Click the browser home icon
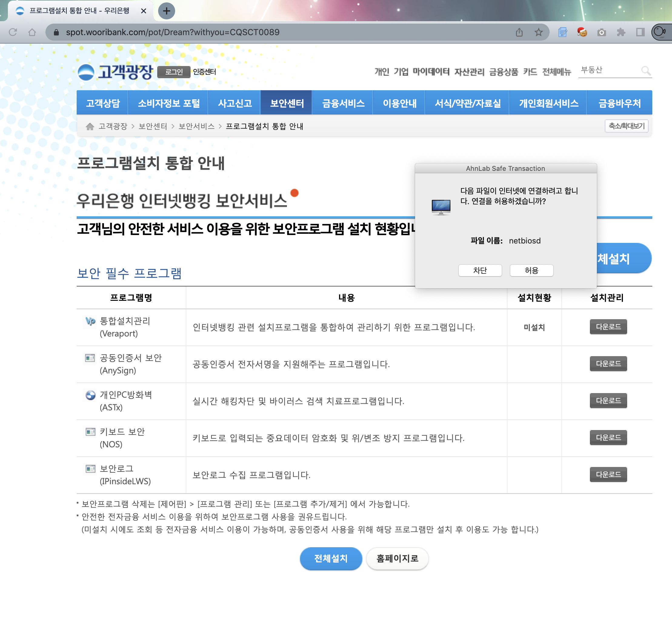Screen dimensions: 672x619 (32, 32)
